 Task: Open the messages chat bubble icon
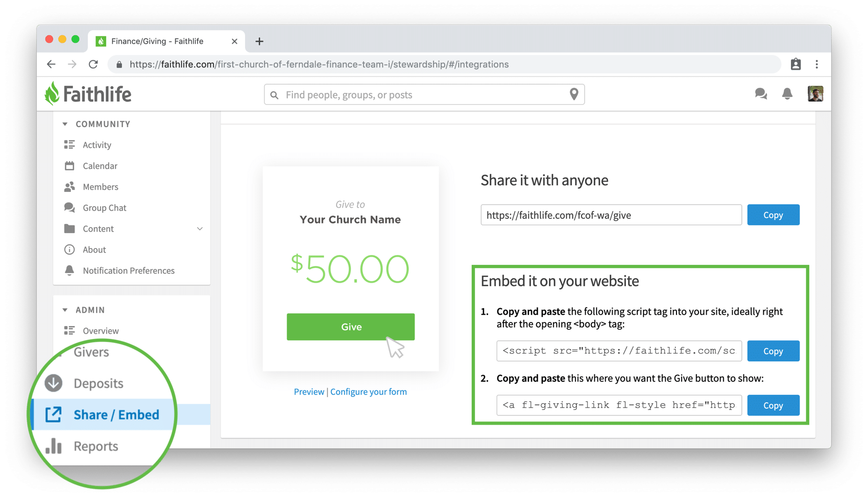click(x=761, y=94)
